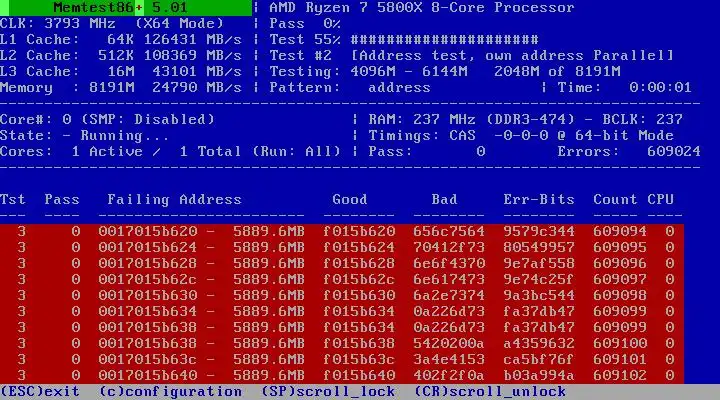Screen dimensions: 720x400
Task: Click Err-Bits value 9579c344
Action: pyautogui.click(x=539, y=231)
